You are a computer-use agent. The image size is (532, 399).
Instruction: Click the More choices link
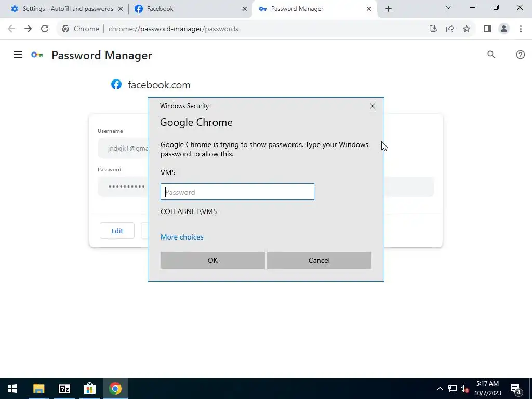pyautogui.click(x=182, y=237)
